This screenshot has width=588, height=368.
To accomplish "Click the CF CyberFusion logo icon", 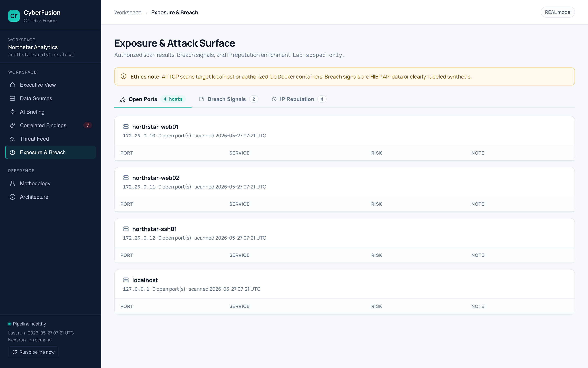I will 14,16.
